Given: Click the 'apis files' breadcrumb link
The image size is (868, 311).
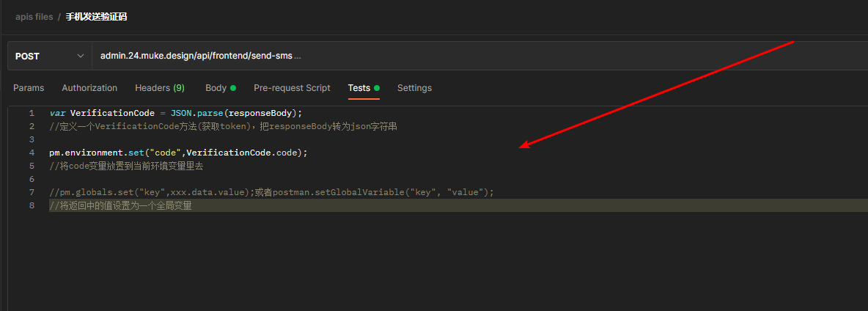Looking at the screenshot, I should point(34,17).
